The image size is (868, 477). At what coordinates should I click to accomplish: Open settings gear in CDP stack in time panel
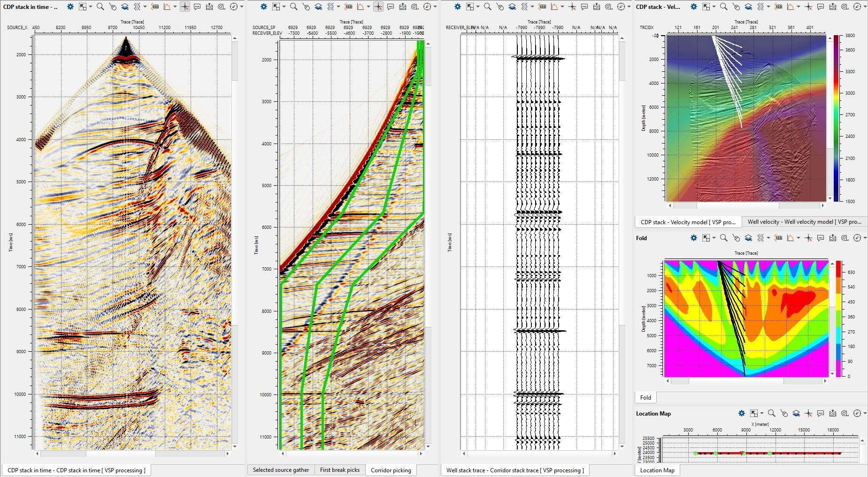tap(70, 7)
